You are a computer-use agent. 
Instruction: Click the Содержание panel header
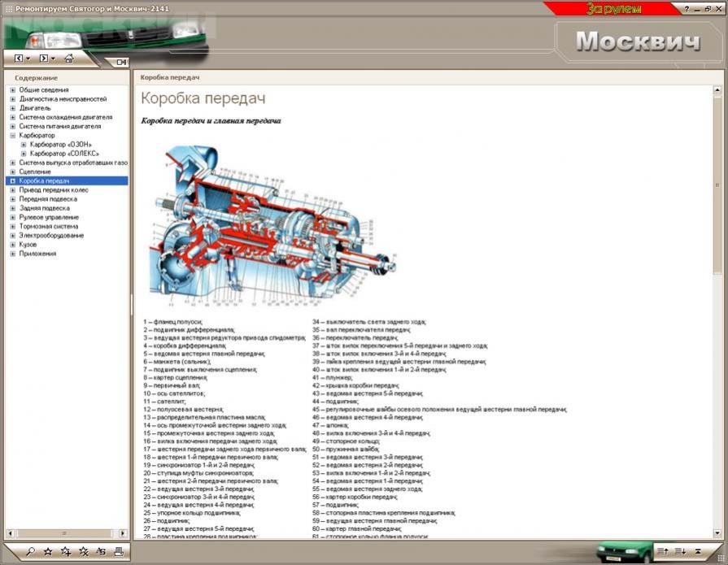tap(37, 78)
